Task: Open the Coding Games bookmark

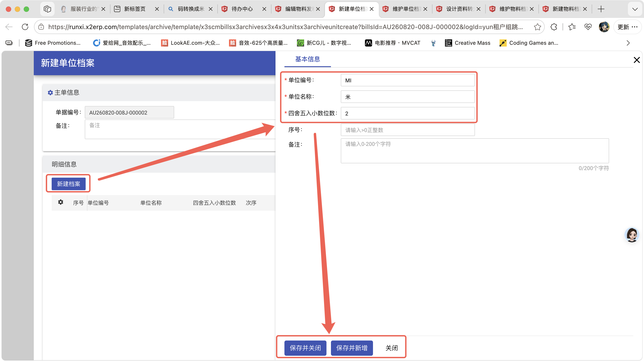Action: click(x=529, y=43)
